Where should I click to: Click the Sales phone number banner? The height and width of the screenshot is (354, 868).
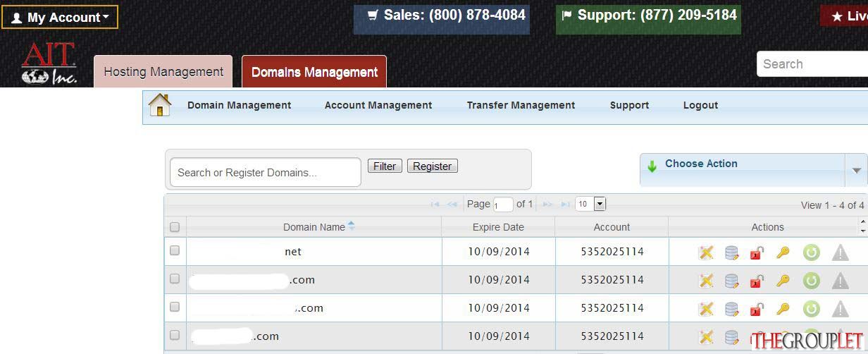[442, 19]
